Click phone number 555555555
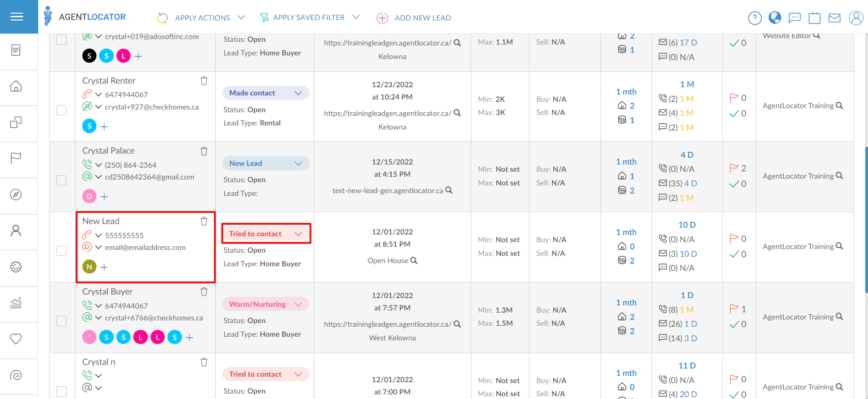The height and width of the screenshot is (399, 868). 124,235
